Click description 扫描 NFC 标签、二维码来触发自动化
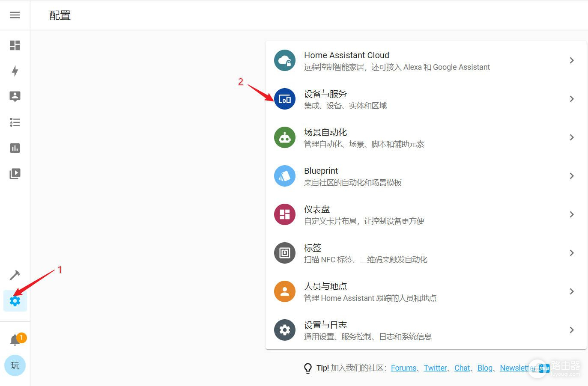The width and height of the screenshot is (588, 386). coord(366,260)
